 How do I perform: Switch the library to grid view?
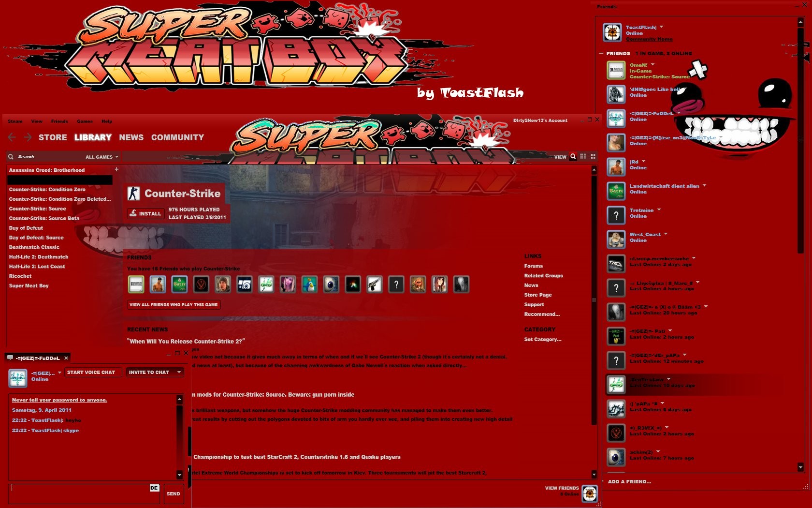593,156
